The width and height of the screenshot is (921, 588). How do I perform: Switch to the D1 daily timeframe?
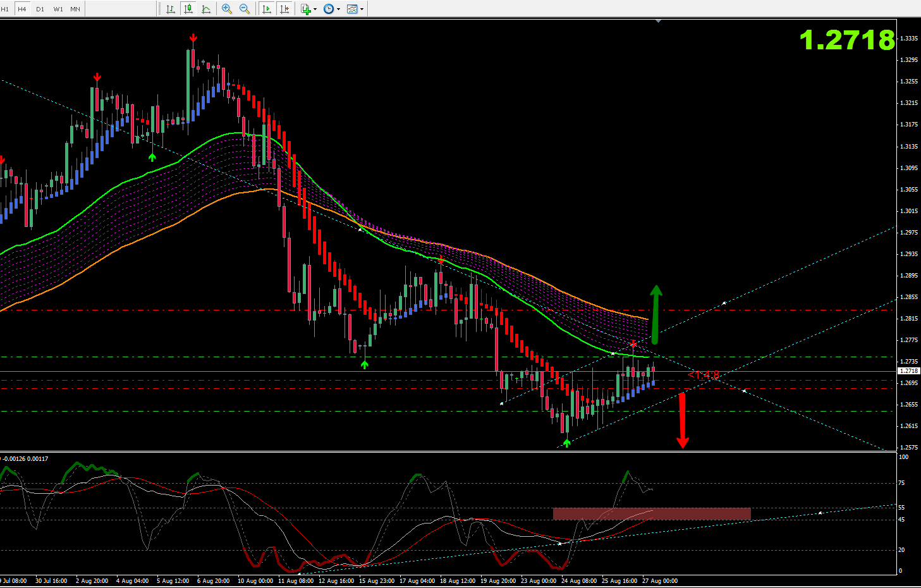pos(40,9)
